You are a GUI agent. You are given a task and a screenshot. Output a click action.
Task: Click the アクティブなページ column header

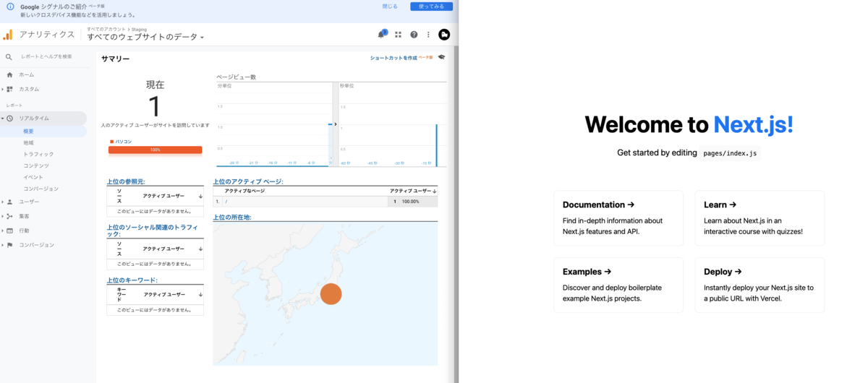[244, 191]
